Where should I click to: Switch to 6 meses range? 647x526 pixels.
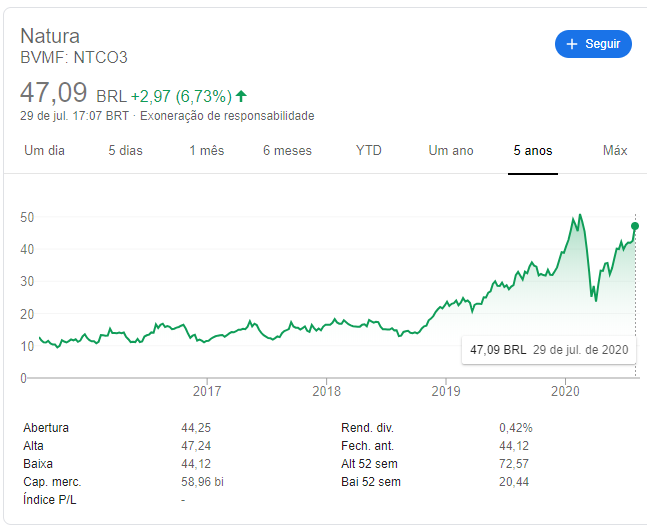287,151
